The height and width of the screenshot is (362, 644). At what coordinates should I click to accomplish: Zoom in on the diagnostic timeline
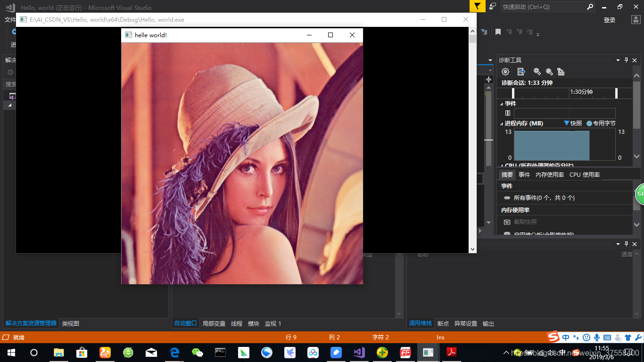(x=537, y=72)
